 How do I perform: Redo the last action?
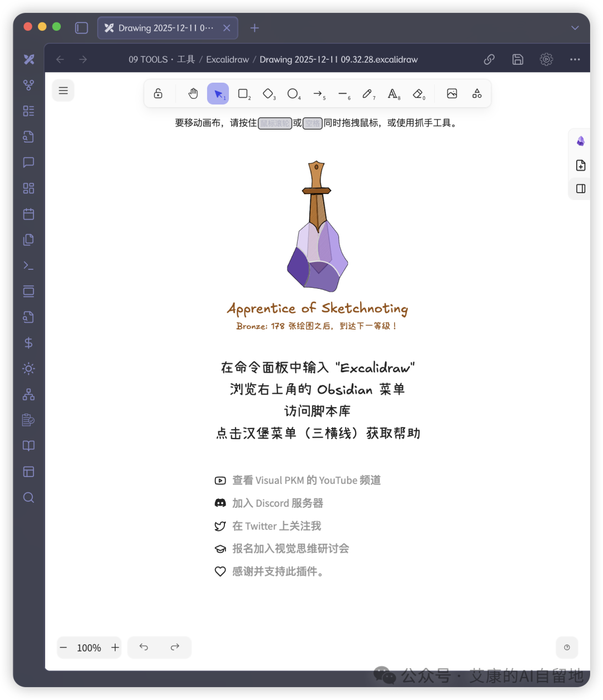[x=175, y=647]
